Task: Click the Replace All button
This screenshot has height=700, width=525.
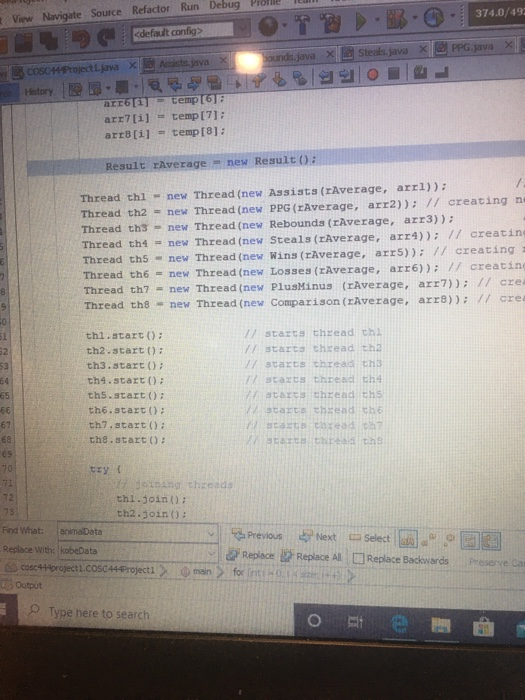Action: pyautogui.click(x=311, y=557)
